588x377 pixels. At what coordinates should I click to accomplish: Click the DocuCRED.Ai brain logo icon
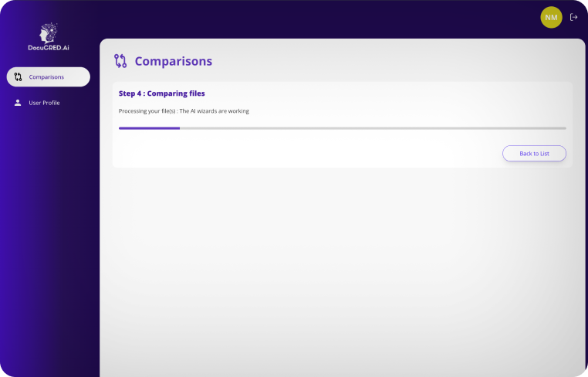[48, 32]
